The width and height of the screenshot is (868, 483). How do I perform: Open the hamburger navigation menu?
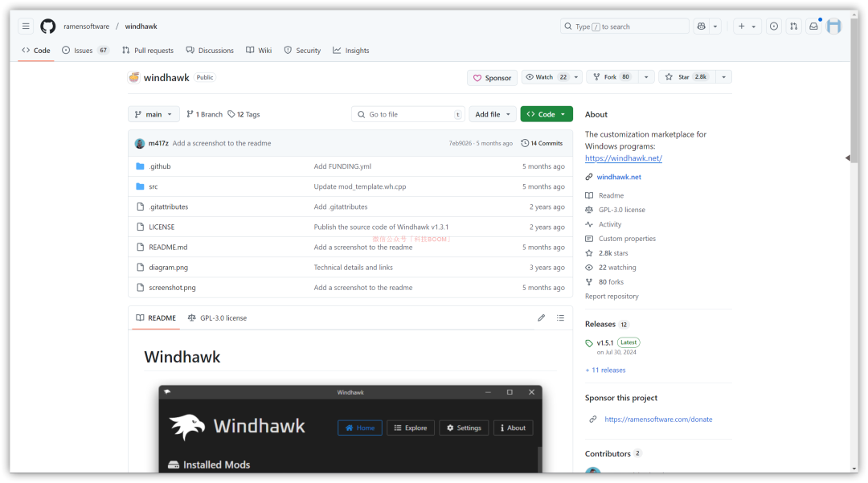click(x=26, y=26)
